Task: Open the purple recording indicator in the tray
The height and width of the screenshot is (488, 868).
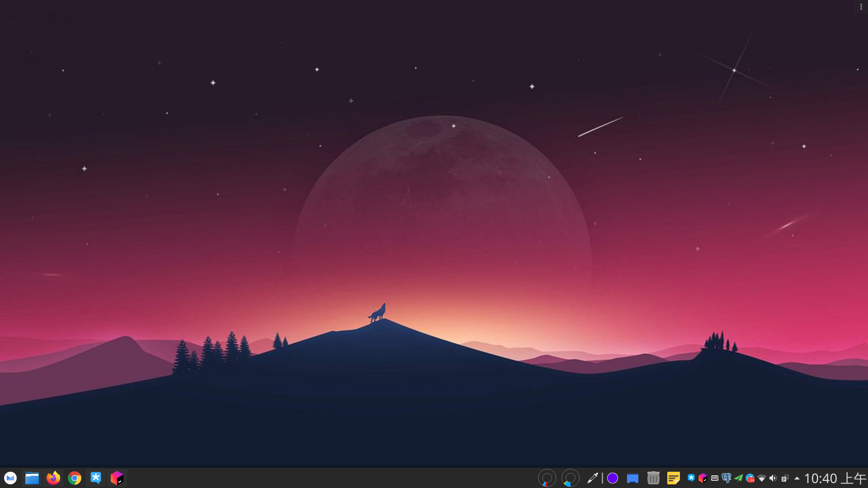Action: (x=612, y=478)
